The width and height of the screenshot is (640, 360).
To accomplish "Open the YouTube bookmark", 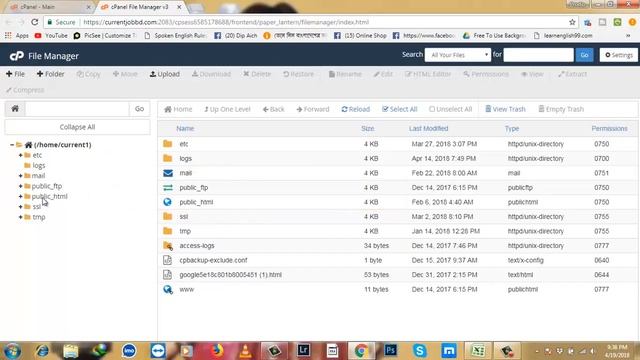I will coord(51,36).
